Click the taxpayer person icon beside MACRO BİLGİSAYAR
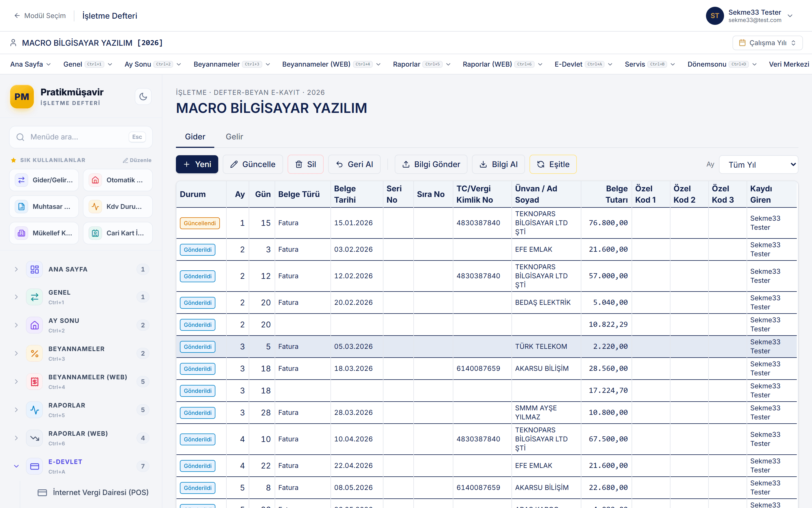This screenshot has width=812, height=508. tap(14, 43)
